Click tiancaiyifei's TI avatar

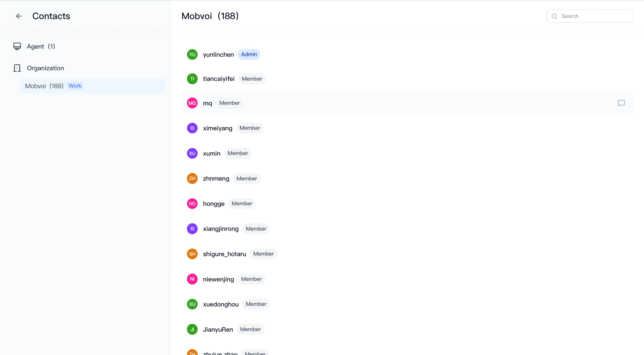point(192,79)
